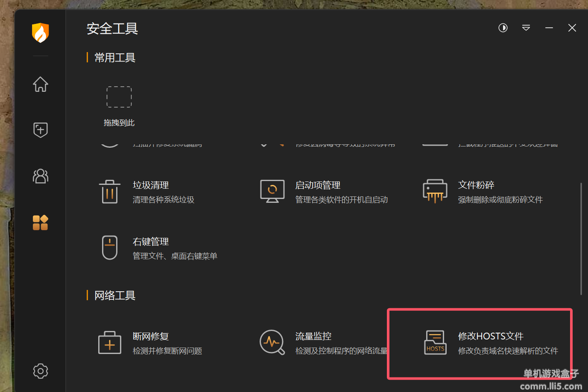Click description 检测并修复断网问题
The image size is (588, 392).
click(x=167, y=351)
